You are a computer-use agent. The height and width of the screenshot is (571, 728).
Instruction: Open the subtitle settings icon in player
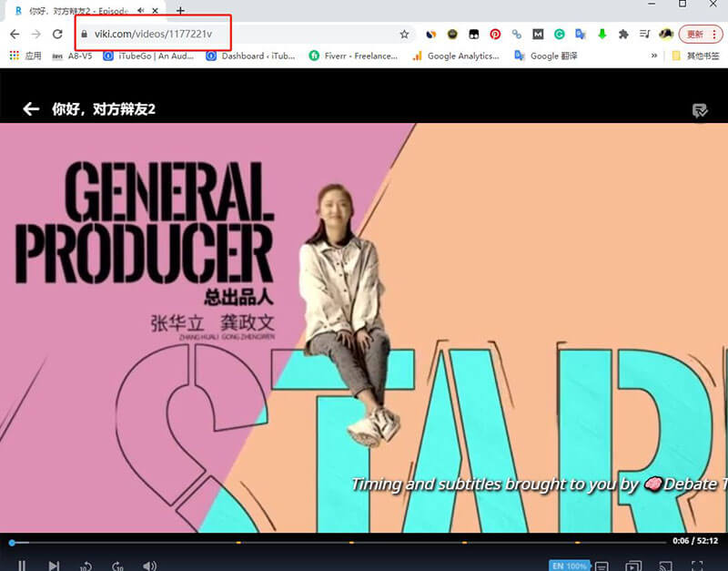[602, 566]
